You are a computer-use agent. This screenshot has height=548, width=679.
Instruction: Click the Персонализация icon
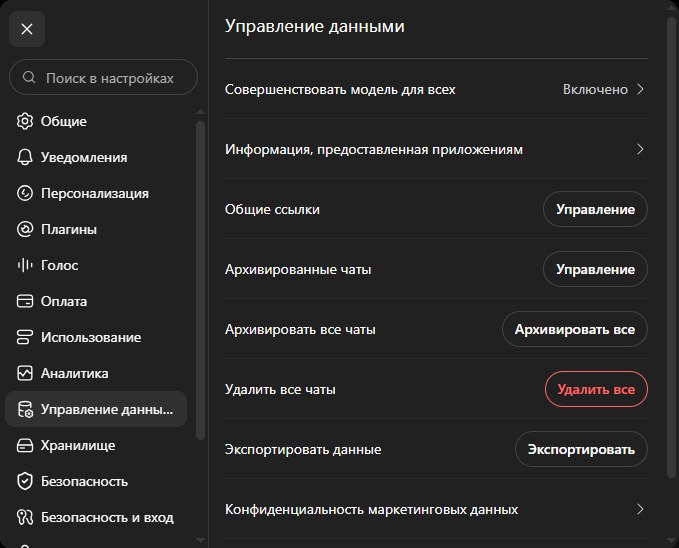point(25,193)
